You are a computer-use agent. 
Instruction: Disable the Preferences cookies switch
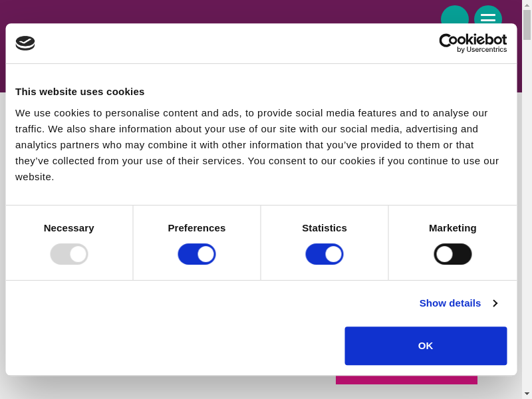197,254
